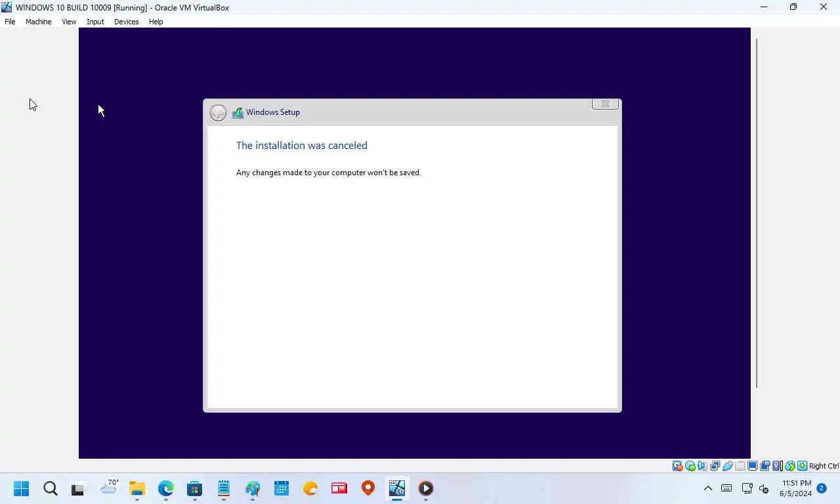Open the red News app icon
Screen dimensions: 840x504
coord(339,488)
